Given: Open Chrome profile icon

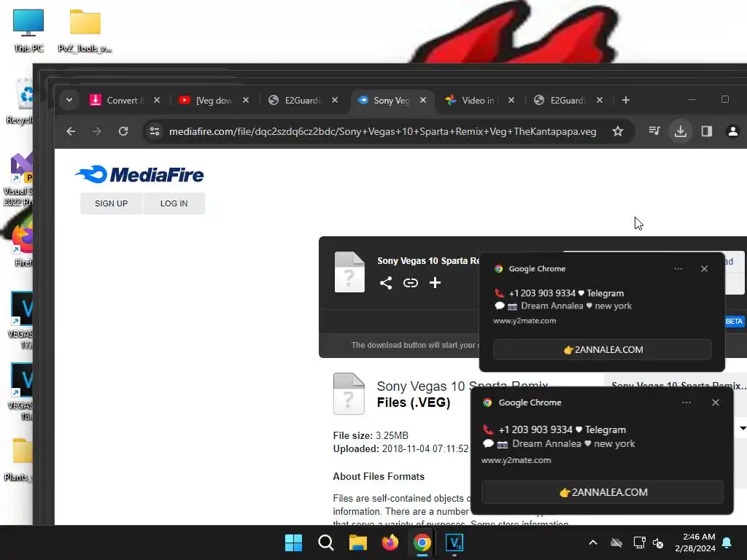Looking at the screenshot, I should tap(732, 131).
